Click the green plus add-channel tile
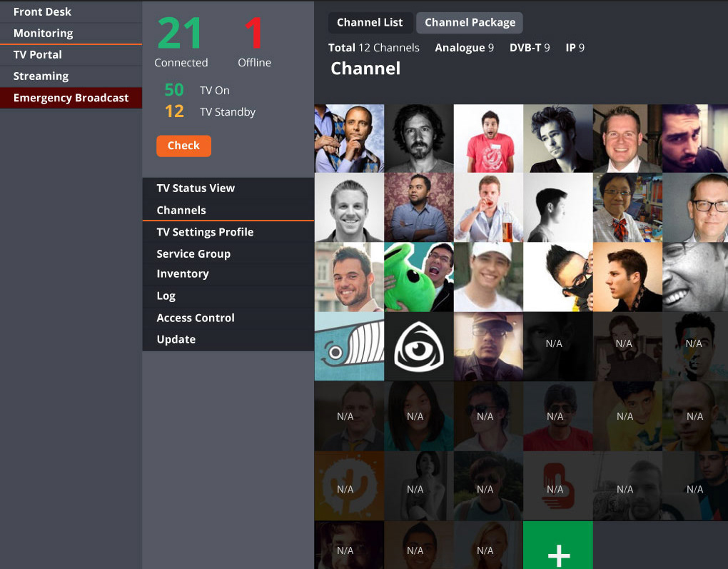This screenshot has height=569, width=728. (558, 545)
